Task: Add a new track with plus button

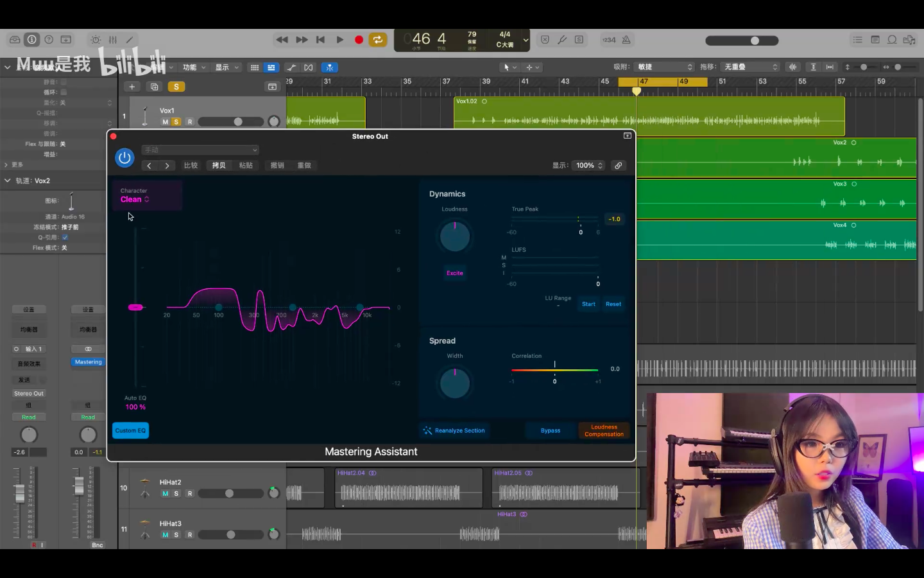Action: pyautogui.click(x=132, y=87)
